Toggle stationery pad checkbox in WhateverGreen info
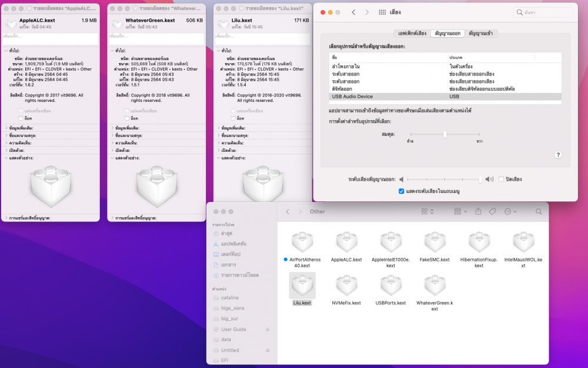This screenshot has width=588, height=368. (x=127, y=111)
